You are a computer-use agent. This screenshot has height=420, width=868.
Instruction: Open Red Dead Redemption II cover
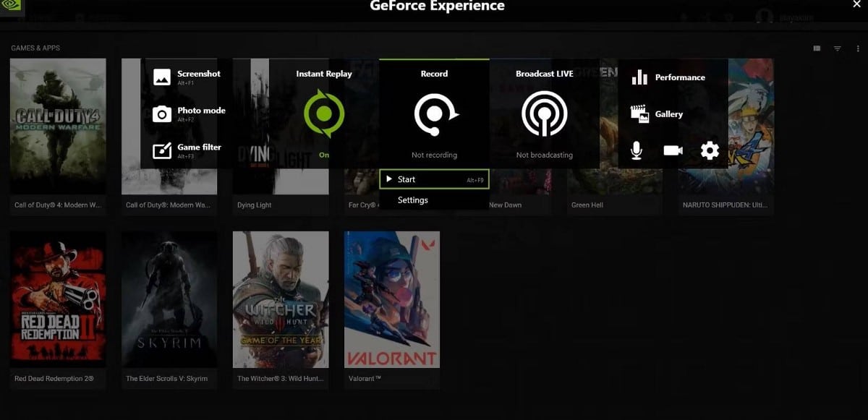pos(58,299)
